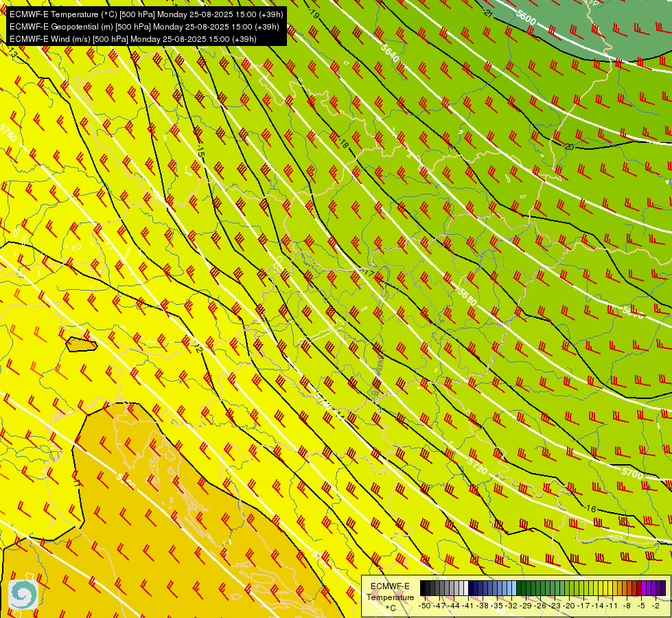Click the -12 isotherm label on map
Viewport: 672px width, 618px height.
click(198, 347)
